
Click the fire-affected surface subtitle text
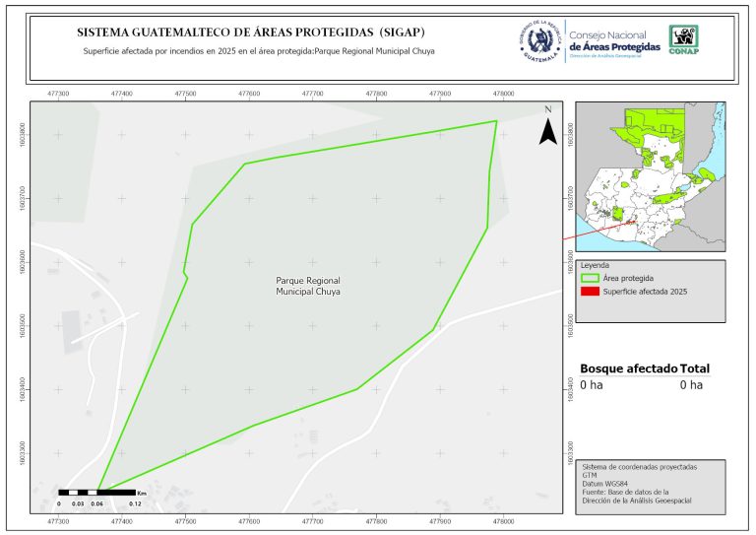point(258,50)
